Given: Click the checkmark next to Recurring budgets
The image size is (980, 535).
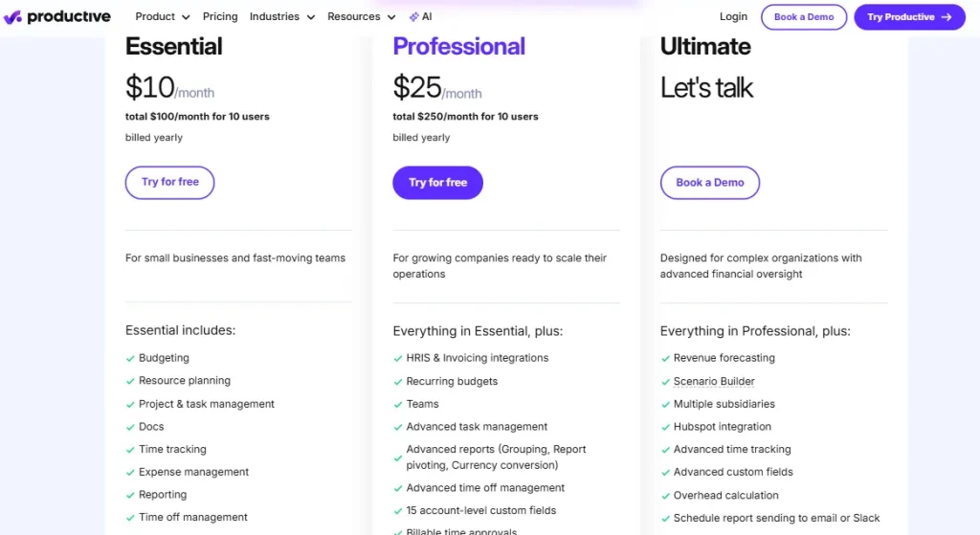Looking at the screenshot, I should tap(398, 381).
